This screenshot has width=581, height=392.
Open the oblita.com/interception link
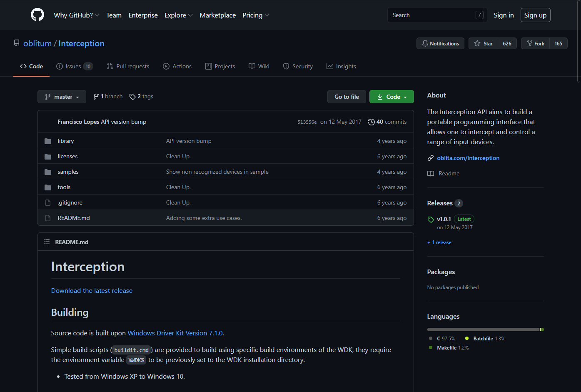[468, 158]
